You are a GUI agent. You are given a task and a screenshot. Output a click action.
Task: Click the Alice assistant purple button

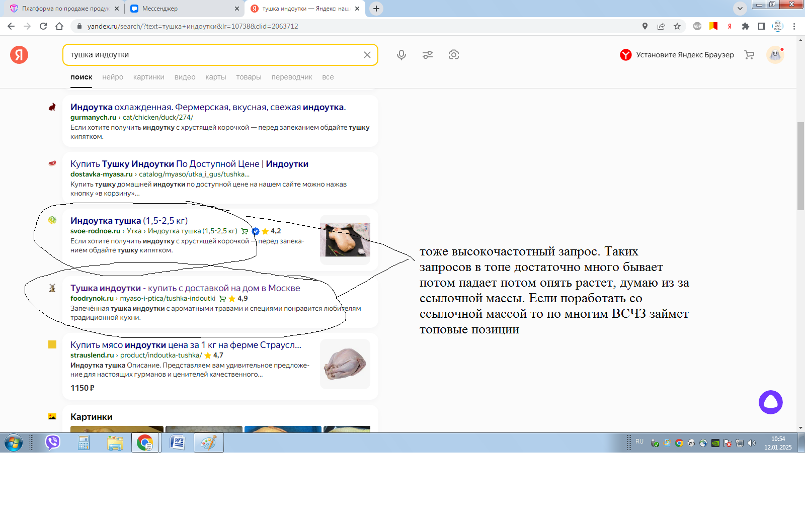click(771, 402)
